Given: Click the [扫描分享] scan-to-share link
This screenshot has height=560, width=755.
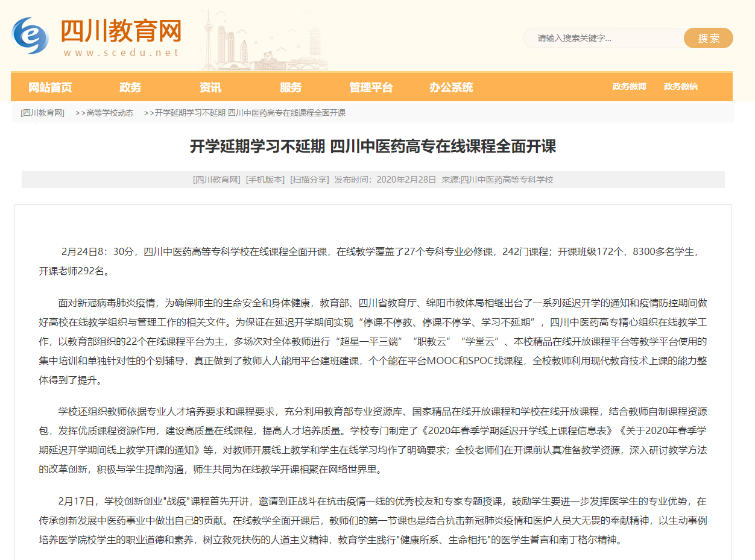Looking at the screenshot, I should (309, 180).
